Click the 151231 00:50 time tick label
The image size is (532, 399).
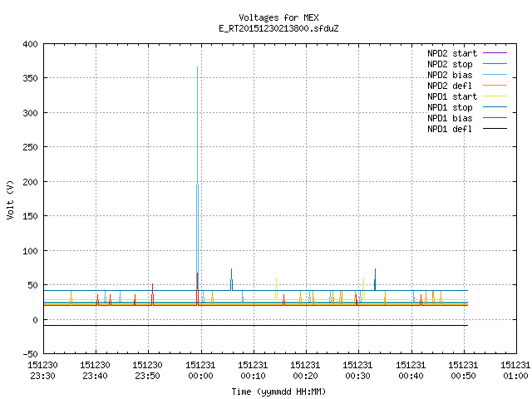pos(463,371)
